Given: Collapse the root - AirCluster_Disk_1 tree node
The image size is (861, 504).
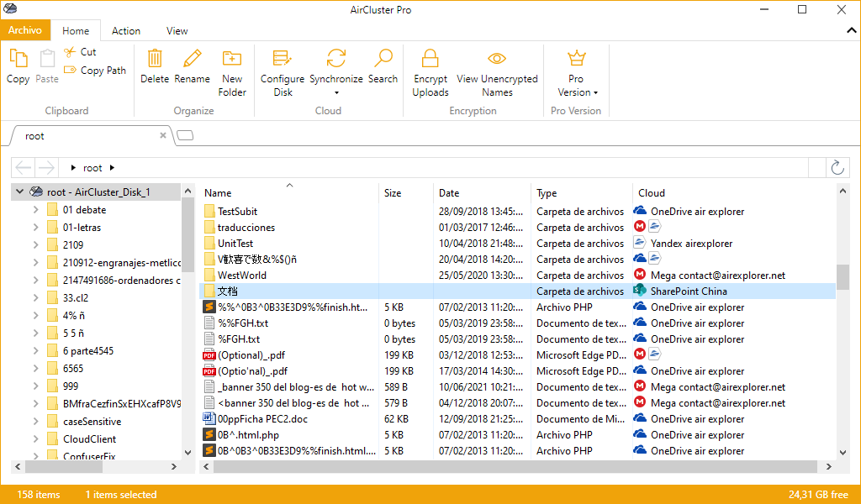Looking at the screenshot, I should (20, 192).
